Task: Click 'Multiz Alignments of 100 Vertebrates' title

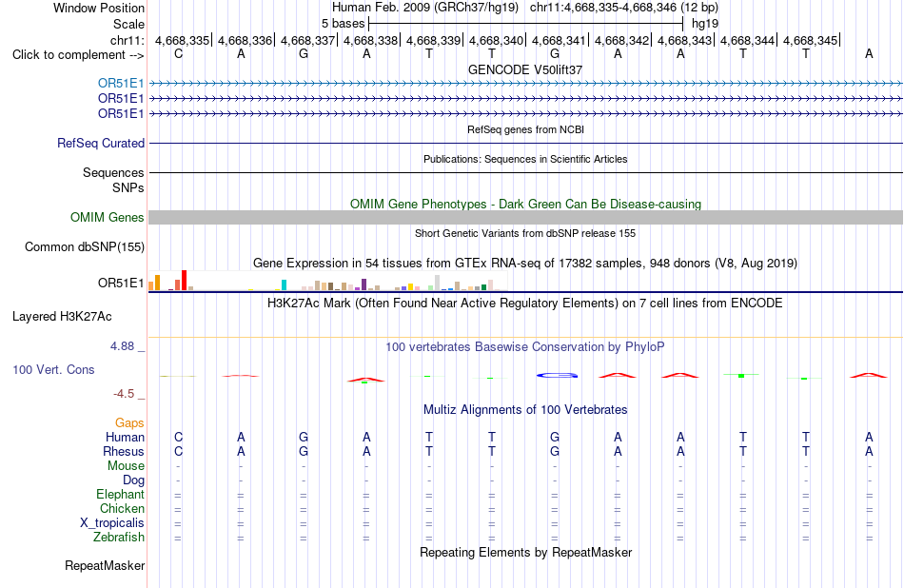Action: coord(525,410)
